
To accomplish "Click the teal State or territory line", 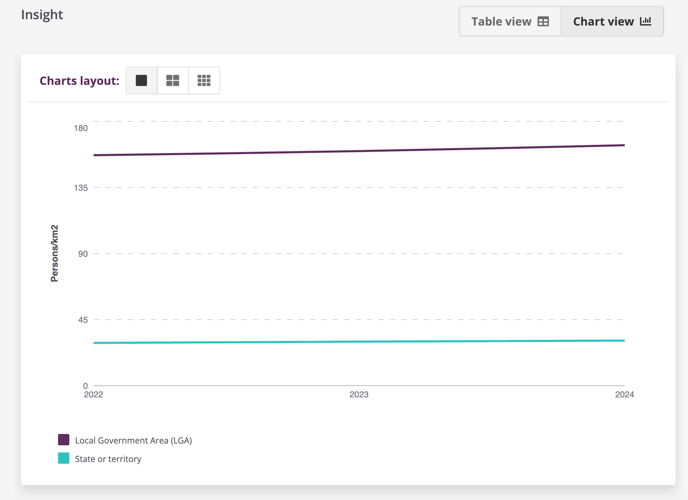I will (359, 342).
